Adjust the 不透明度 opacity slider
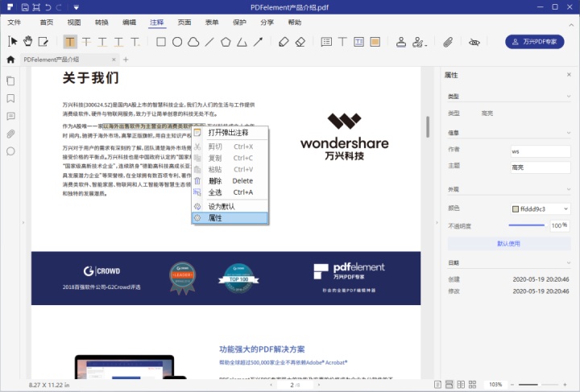 pos(527,225)
